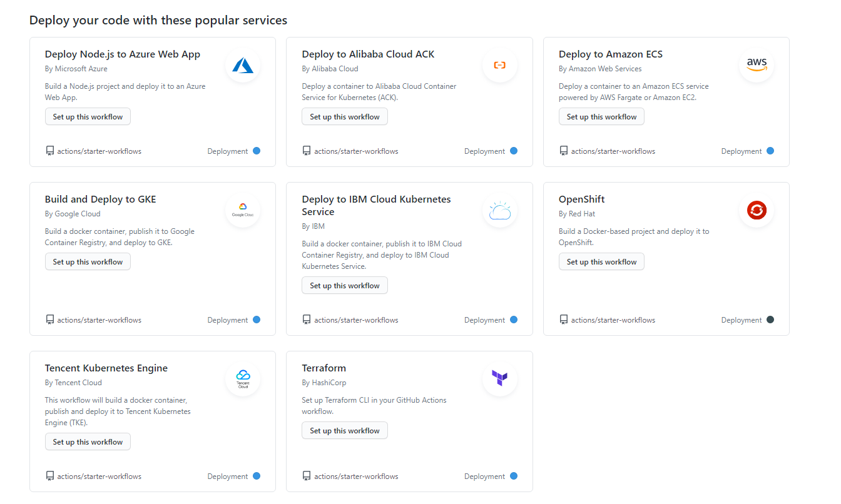
Task: Set up the Azure Web App workflow
Action: coord(88,117)
